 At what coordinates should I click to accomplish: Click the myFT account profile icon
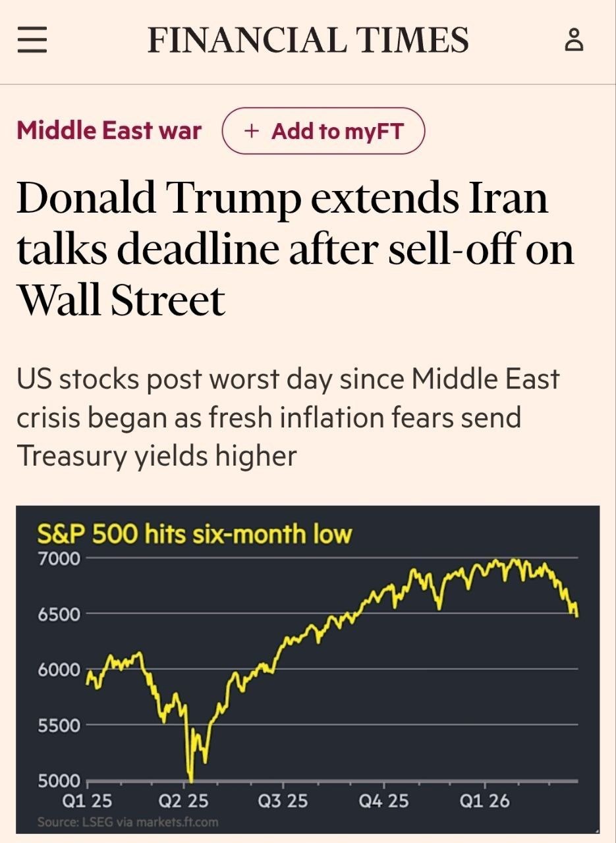(x=574, y=40)
